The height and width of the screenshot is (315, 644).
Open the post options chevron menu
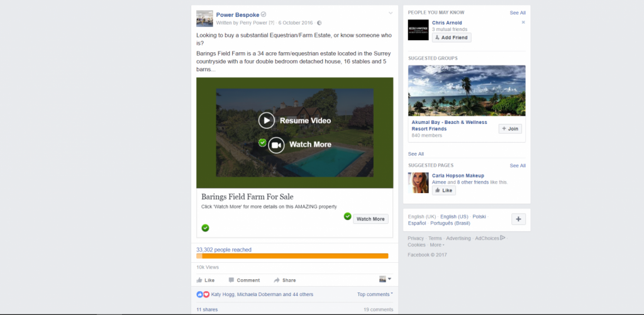click(x=391, y=13)
